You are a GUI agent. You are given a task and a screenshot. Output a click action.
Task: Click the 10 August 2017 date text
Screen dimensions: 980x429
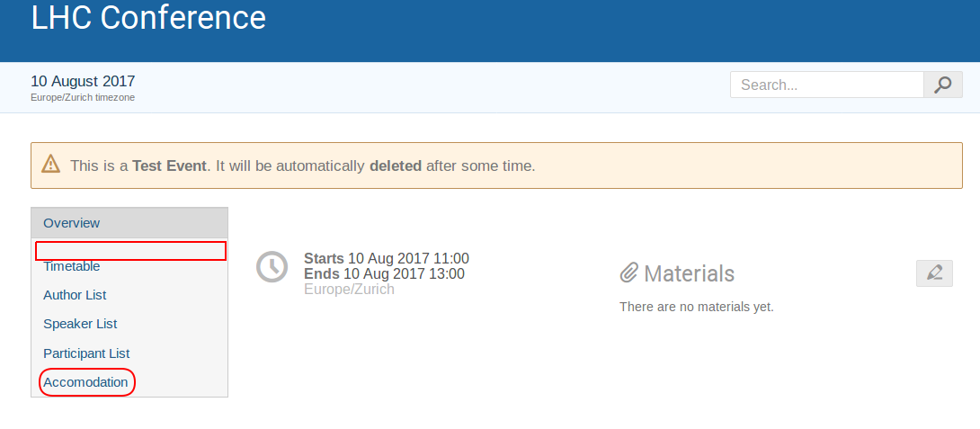click(x=83, y=81)
